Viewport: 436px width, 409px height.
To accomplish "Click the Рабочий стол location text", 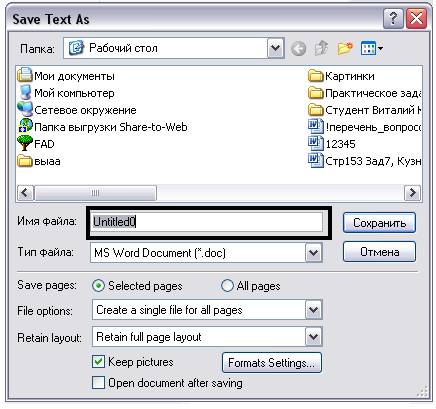I will click(123, 48).
